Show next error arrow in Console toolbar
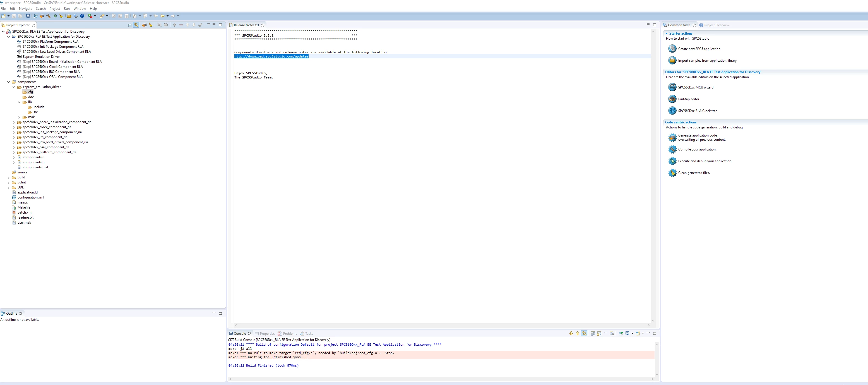This screenshot has height=385, width=868. pyautogui.click(x=571, y=333)
